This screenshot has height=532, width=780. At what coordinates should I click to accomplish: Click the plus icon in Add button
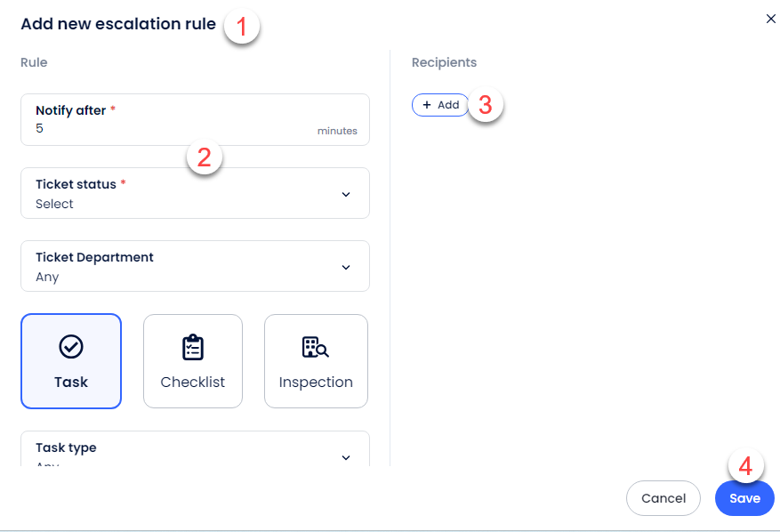tap(427, 105)
